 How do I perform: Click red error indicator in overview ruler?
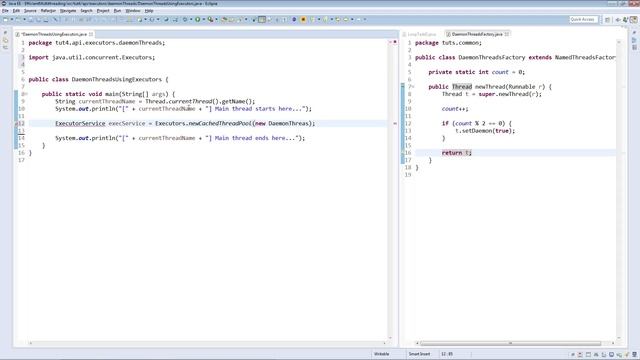[x=395, y=42]
